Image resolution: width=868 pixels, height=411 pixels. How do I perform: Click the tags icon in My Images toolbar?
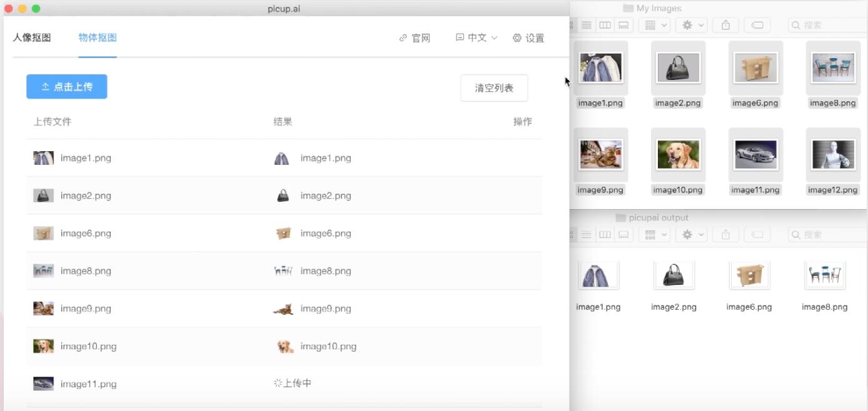click(757, 25)
